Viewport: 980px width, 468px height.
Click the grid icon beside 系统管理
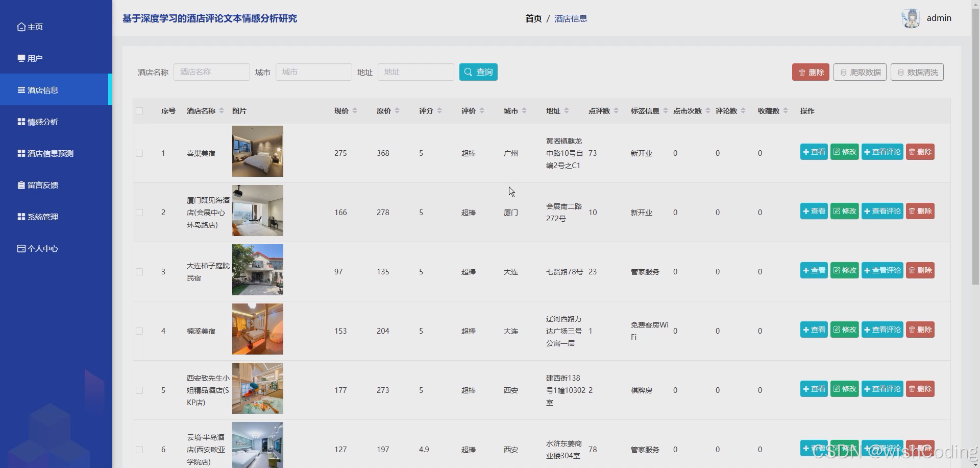coord(21,217)
